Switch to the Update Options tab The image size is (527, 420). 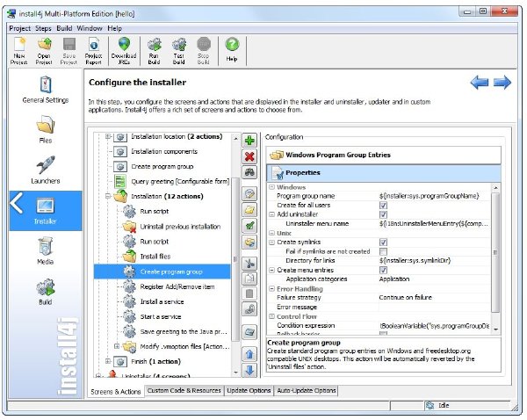(249, 390)
